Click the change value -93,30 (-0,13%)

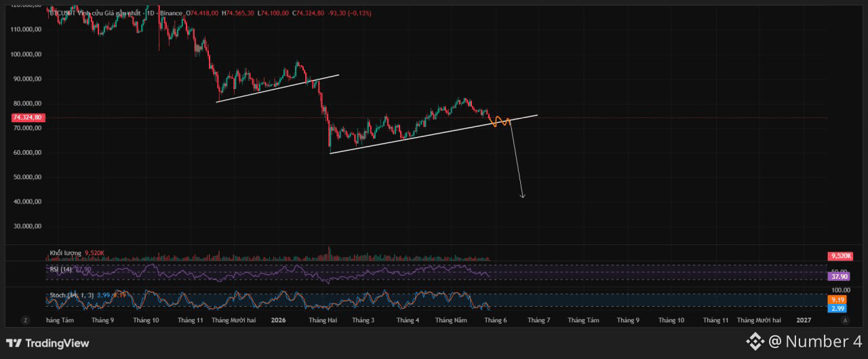351,12
